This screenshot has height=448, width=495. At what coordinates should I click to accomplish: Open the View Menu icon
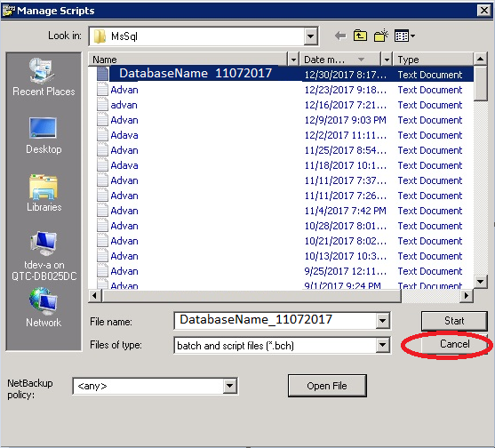(x=404, y=36)
